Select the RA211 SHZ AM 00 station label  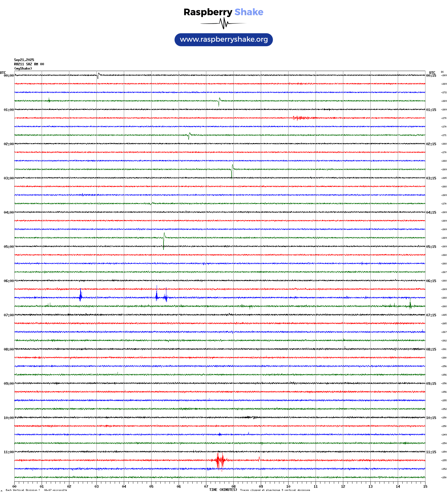[29, 64]
